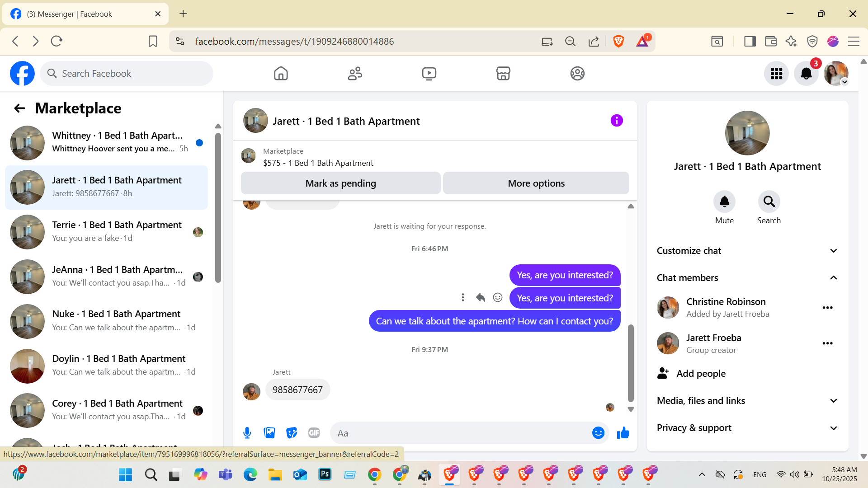Viewport: 868px width, 488px height.
Task: Open options for Christine Robinson member
Action: 827,308
